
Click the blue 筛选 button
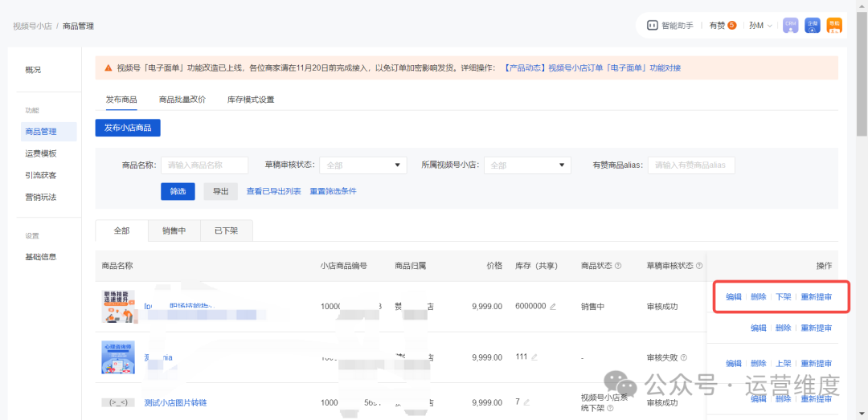pos(178,191)
